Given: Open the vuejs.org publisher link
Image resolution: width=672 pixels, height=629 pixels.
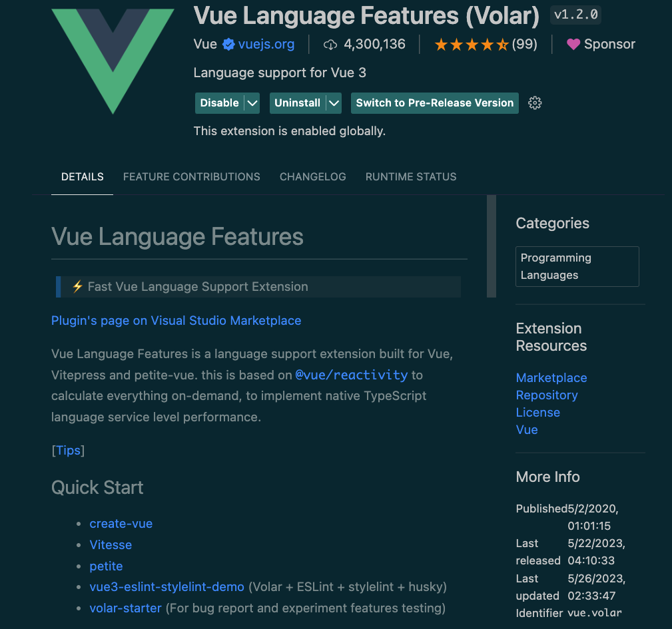Looking at the screenshot, I should 266,45.
